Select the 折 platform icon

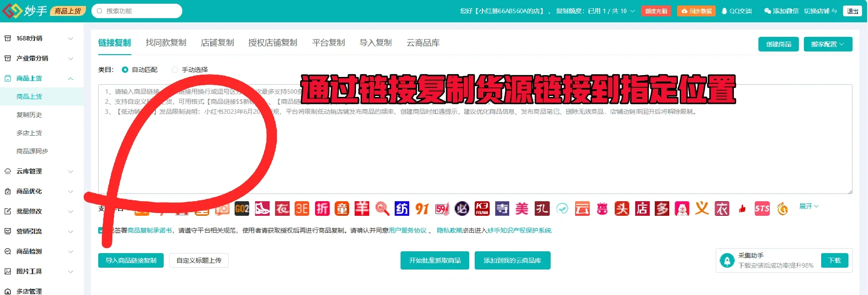tap(322, 209)
